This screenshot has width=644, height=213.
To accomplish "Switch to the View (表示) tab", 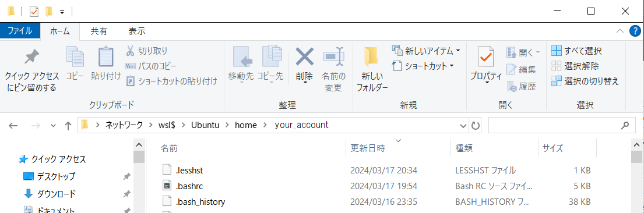I will (x=137, y=31).
